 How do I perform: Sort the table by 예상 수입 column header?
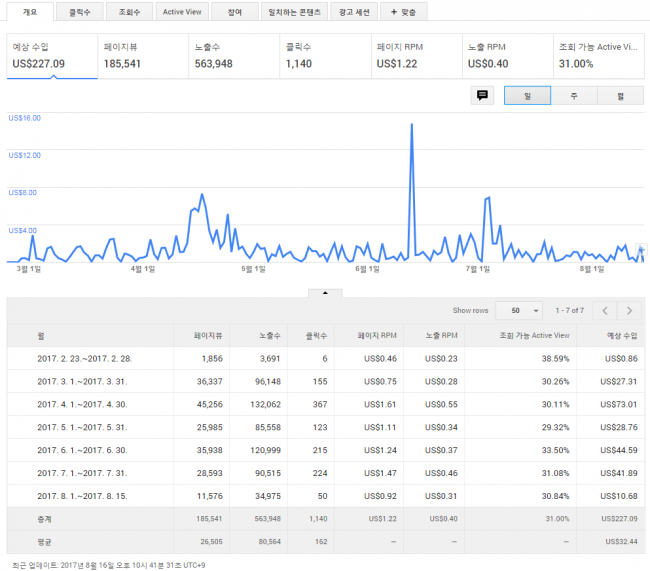coord(620,336)
